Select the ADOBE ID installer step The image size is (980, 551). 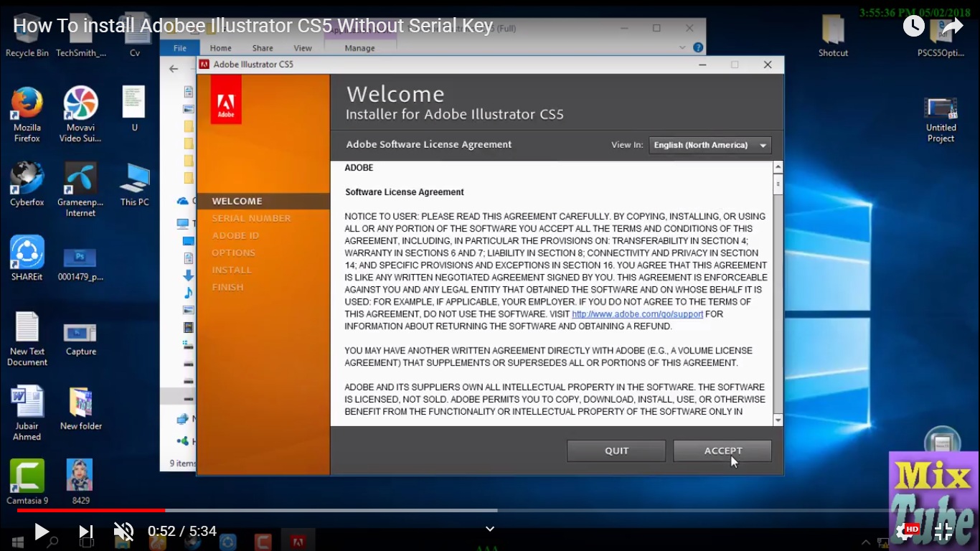235,235
